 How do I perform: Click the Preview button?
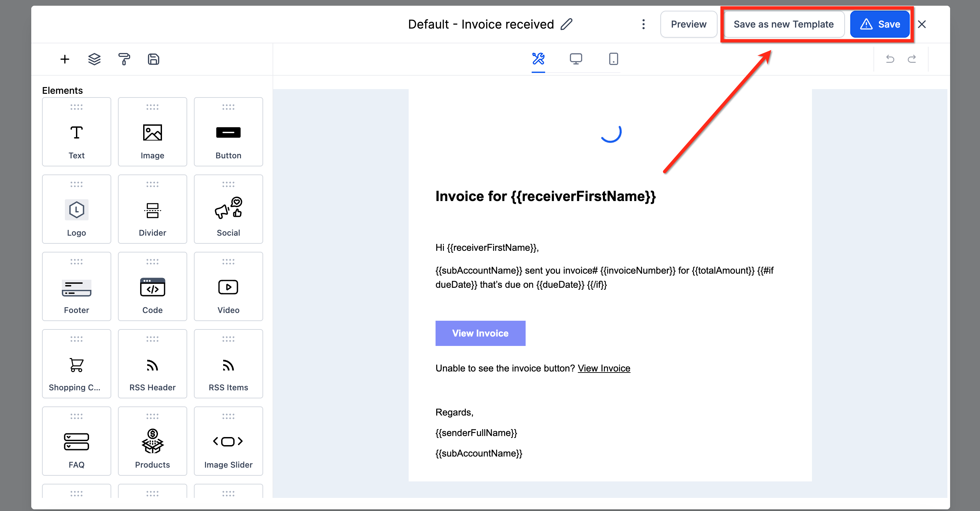(x=688, y=24)
